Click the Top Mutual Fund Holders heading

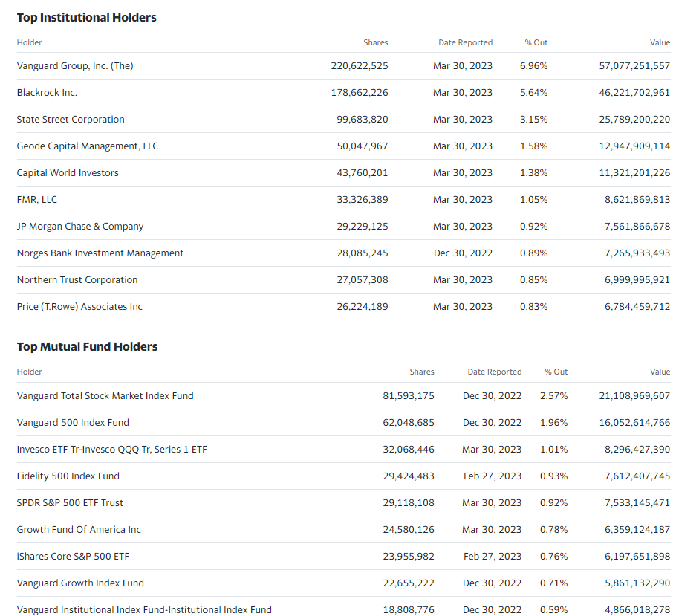[88, 347]
